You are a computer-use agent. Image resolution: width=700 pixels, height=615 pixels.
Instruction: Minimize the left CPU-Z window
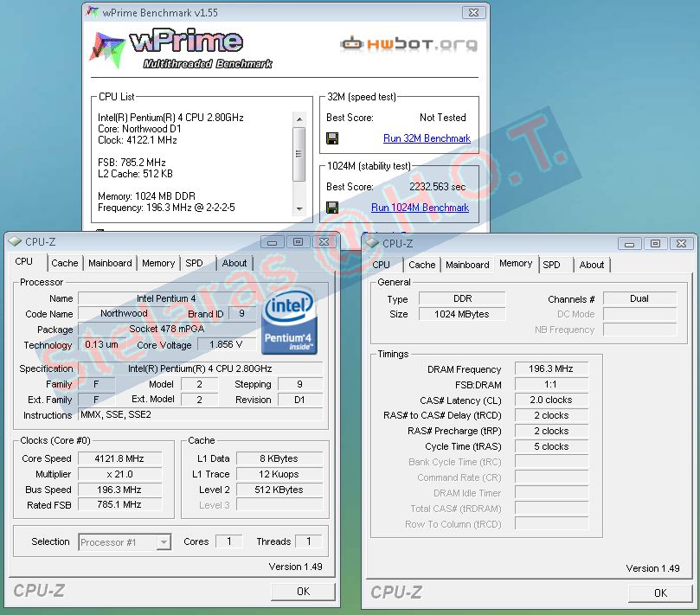(x=272, y=242)
